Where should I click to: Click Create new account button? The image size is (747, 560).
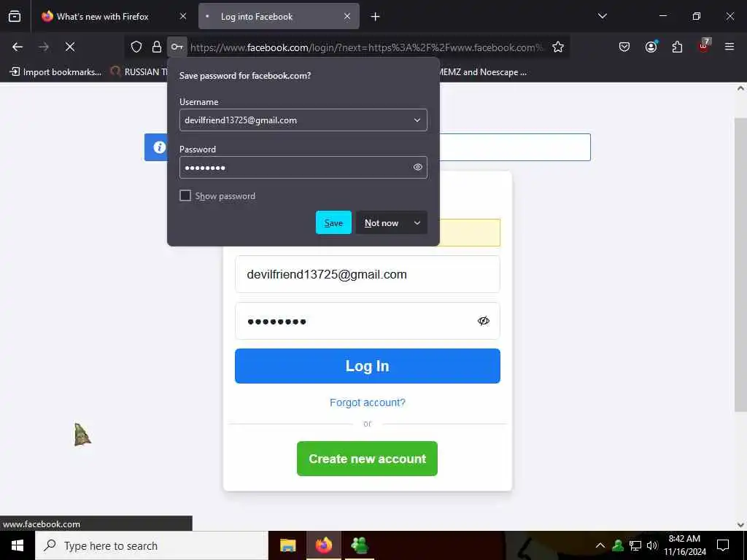tap(368, 459)
